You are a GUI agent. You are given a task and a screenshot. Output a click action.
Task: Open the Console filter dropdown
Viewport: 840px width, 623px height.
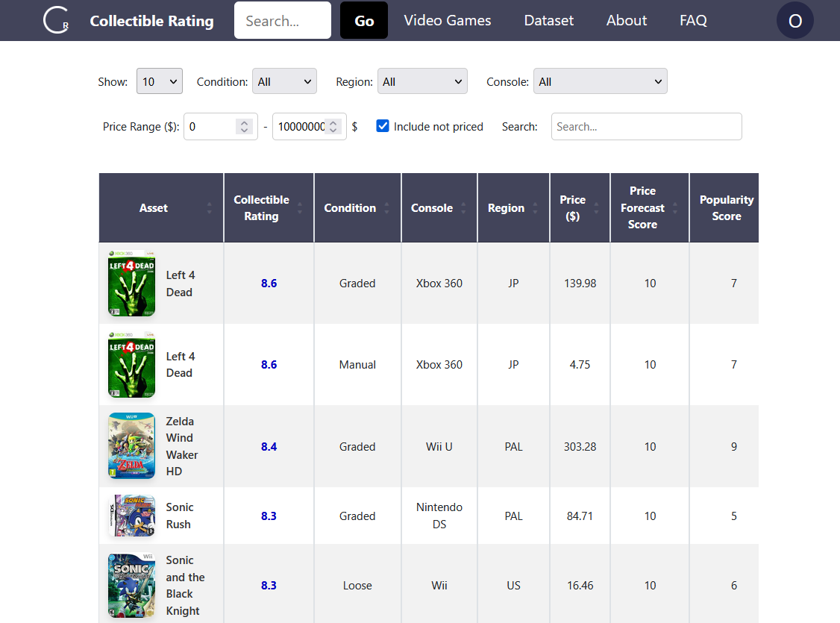600,81
